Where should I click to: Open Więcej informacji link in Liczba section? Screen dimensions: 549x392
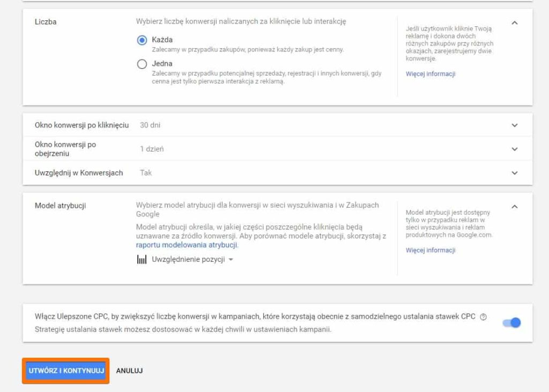pyautogui.click(x=430, y=74)
